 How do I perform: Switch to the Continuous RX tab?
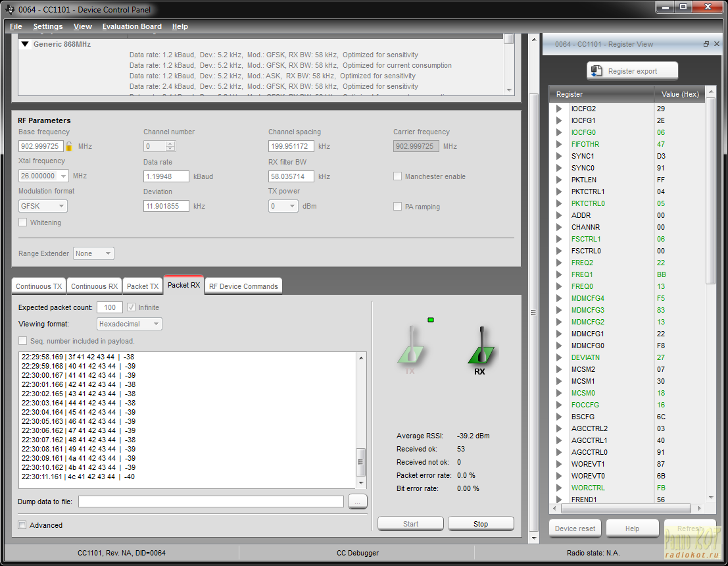tap(94, 286)
